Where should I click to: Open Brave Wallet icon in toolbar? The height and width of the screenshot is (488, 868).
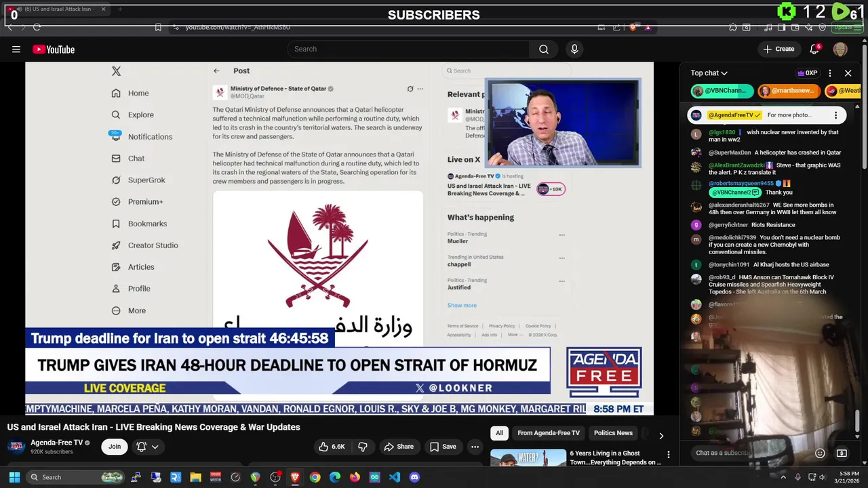[x=795, y=27]
